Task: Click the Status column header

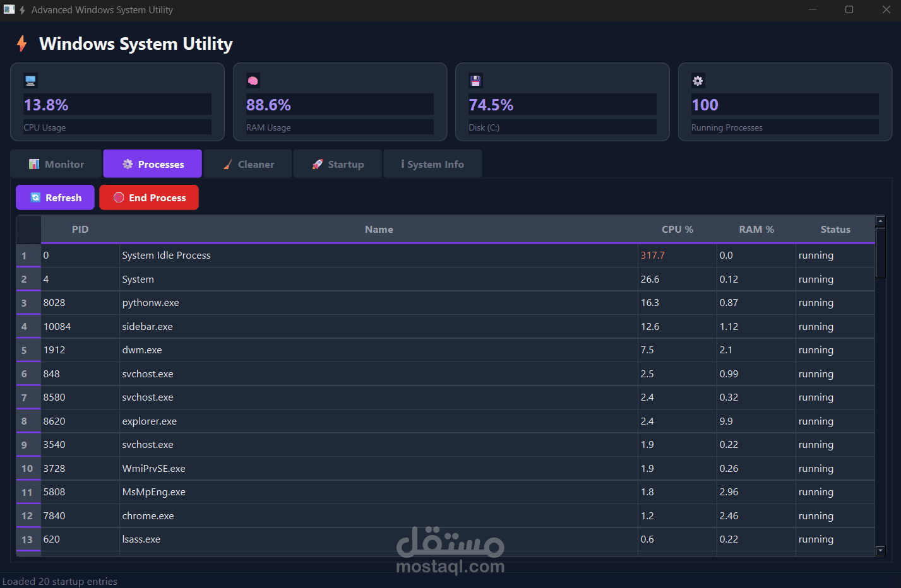Action: point(835,230)
